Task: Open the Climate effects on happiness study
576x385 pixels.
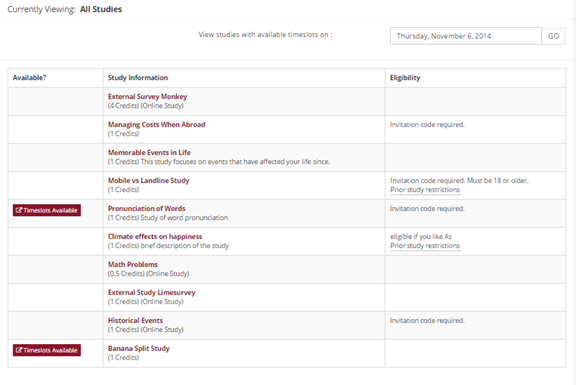Action: pos(155,237)
